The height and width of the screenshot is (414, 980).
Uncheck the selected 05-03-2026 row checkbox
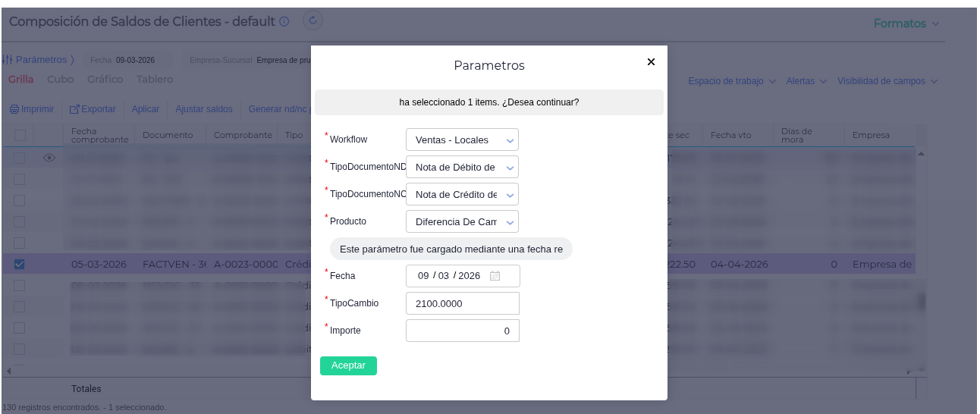pyautogui.click(x=20, y=265)
